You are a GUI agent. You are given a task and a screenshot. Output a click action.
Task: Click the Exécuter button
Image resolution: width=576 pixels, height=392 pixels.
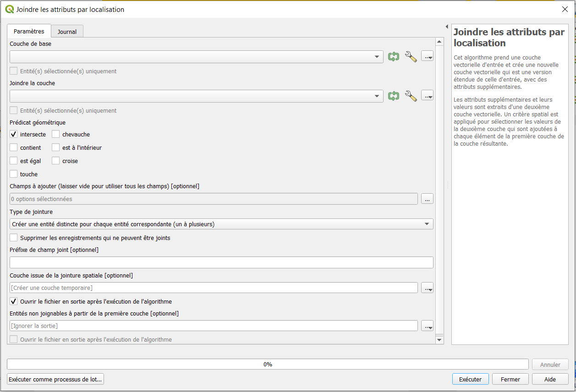coord(470,379)
